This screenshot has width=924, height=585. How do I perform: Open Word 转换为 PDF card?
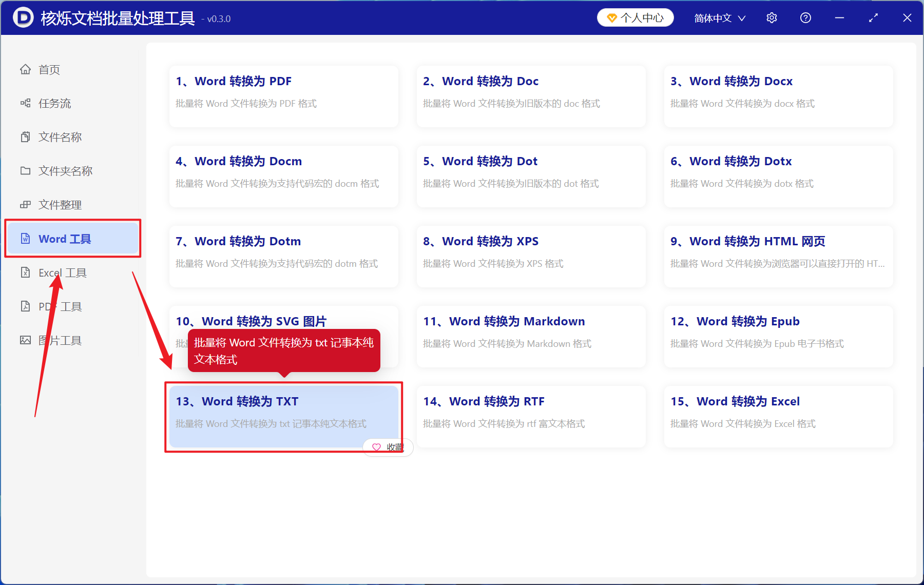[x=283, y=96]
